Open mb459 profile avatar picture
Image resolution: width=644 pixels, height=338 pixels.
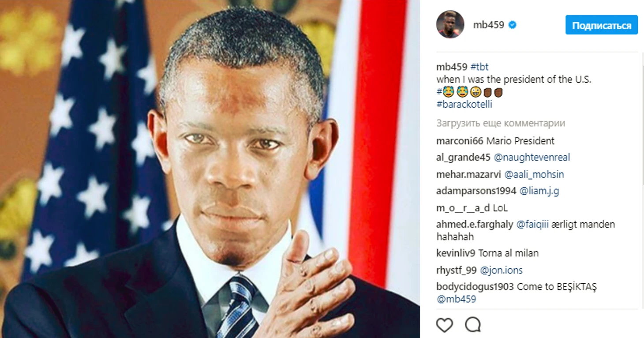click(x=450, y=25)
